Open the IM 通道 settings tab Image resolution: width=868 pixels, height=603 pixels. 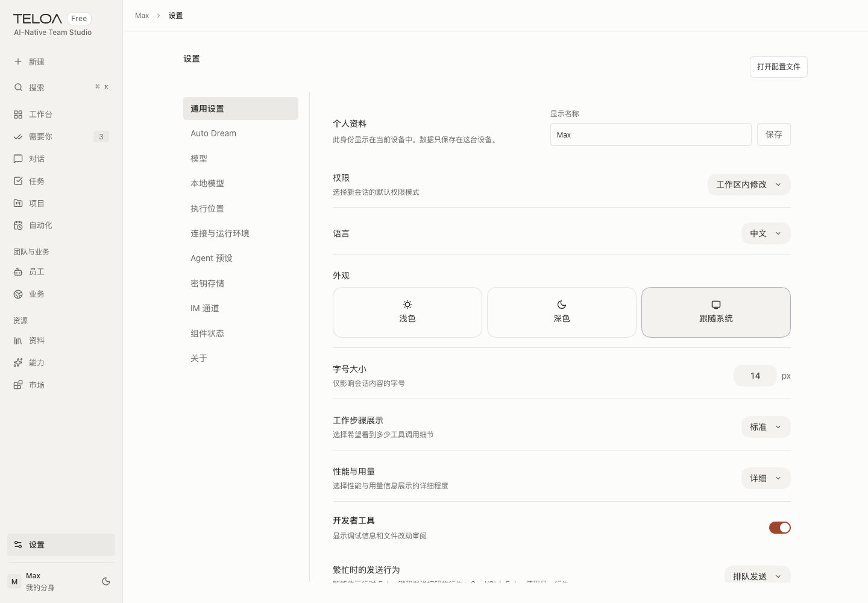[x=241, y=308]
